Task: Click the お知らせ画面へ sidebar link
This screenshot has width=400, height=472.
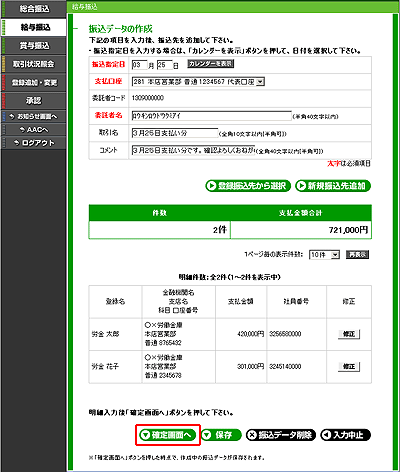Action: pyautogui.click(x=33, y=116)
